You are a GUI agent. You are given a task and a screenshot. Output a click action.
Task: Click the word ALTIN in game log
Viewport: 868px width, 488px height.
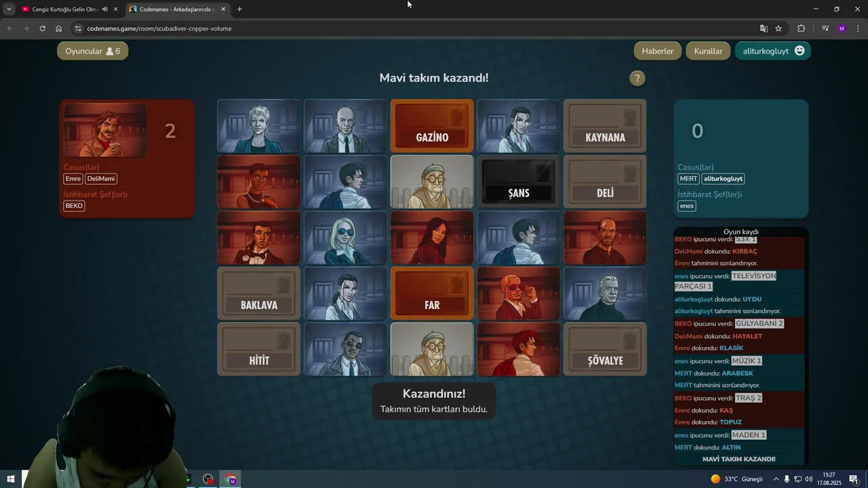[731, 447]
